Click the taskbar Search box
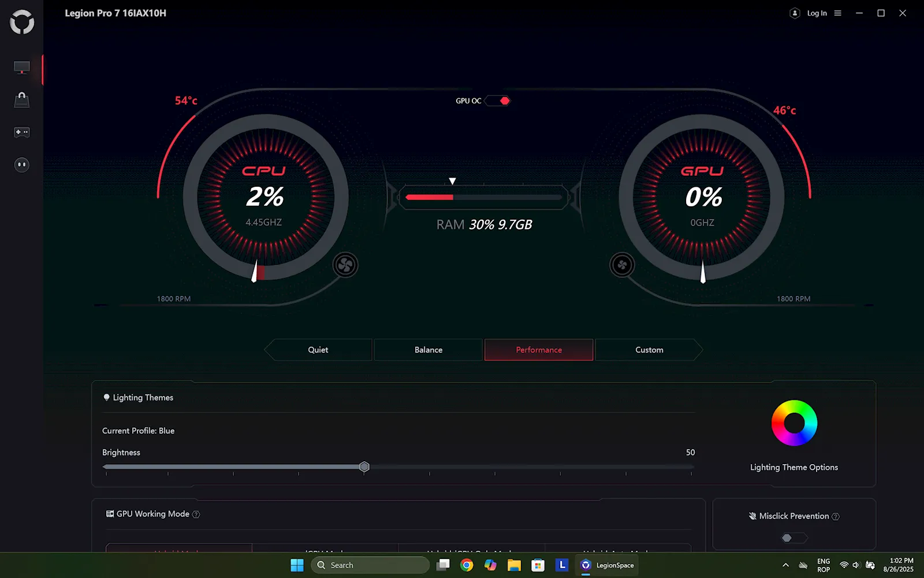 coord(370,565)
